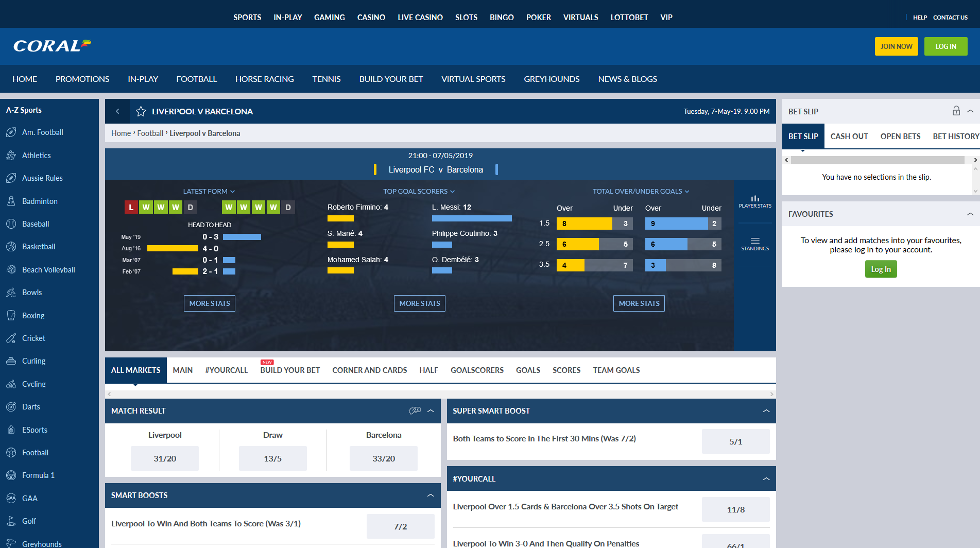The image size is (980, 548).
Task: Select Liverpool odds 31/20
Action: click(165, 458)
